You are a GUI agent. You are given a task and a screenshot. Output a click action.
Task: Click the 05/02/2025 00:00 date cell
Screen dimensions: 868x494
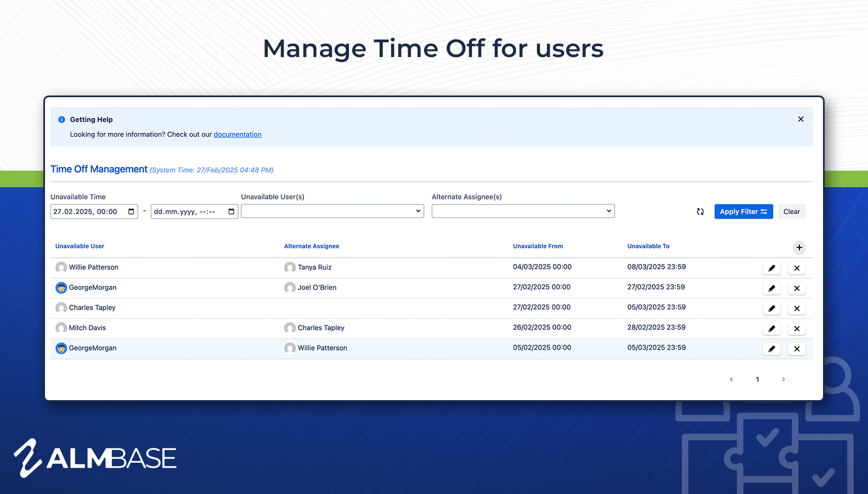(x=542, y=347)
